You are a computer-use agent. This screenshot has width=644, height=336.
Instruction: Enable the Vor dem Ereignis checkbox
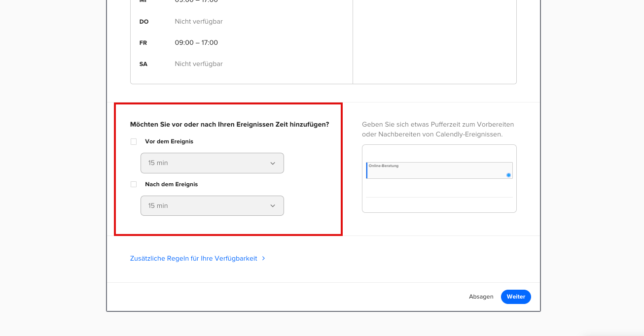[134, 142]
